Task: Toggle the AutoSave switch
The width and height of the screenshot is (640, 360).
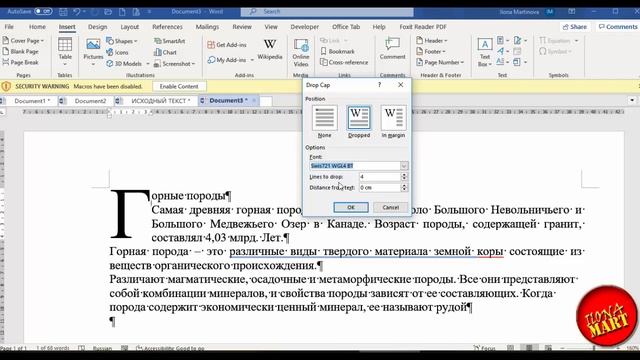Action: tap(43, 11)
